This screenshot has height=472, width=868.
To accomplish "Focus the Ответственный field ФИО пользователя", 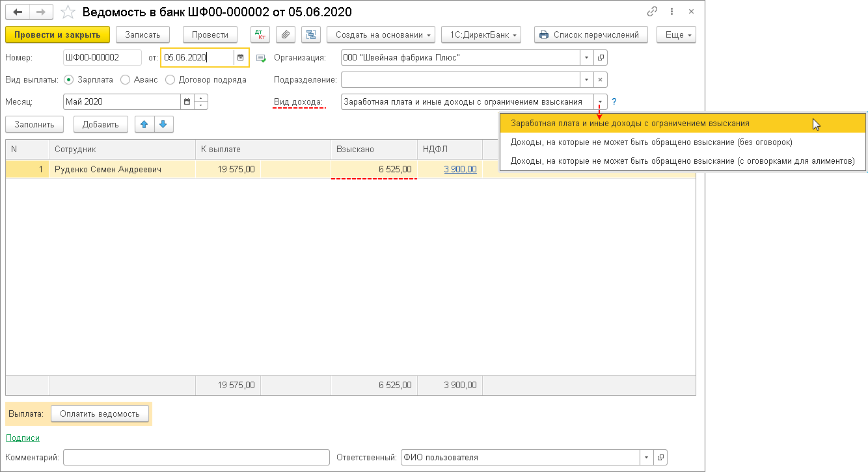I will (x=521, y=458).
